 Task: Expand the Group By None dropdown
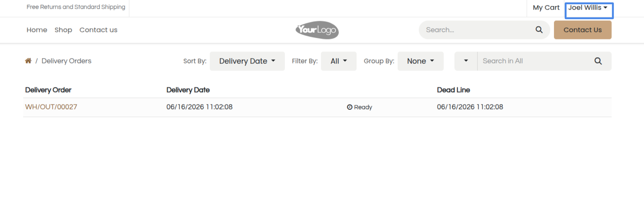[x=420, y=61]
